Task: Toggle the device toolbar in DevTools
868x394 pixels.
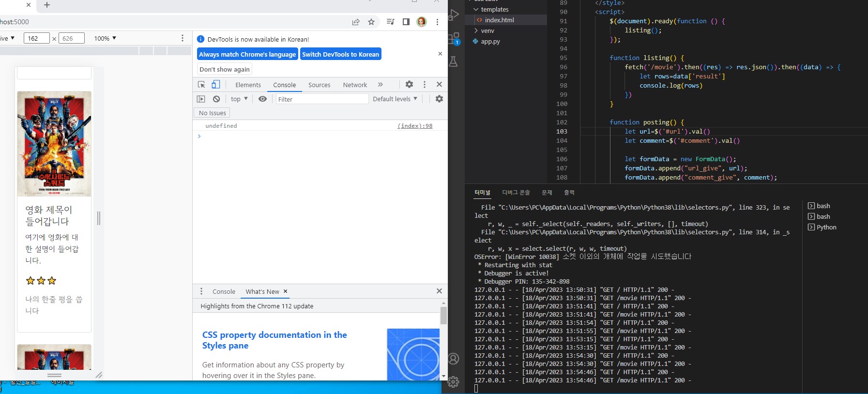Action: [x=215, y=85]
